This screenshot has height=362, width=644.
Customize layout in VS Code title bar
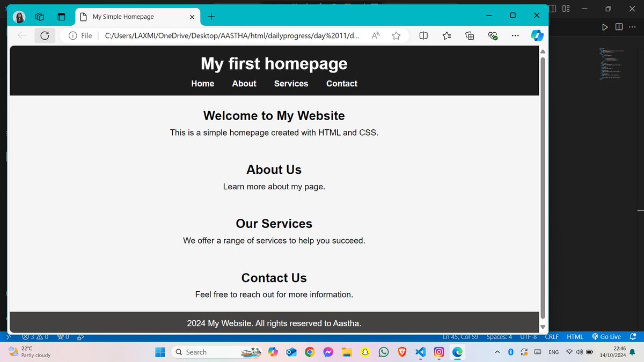pos(566,8)
